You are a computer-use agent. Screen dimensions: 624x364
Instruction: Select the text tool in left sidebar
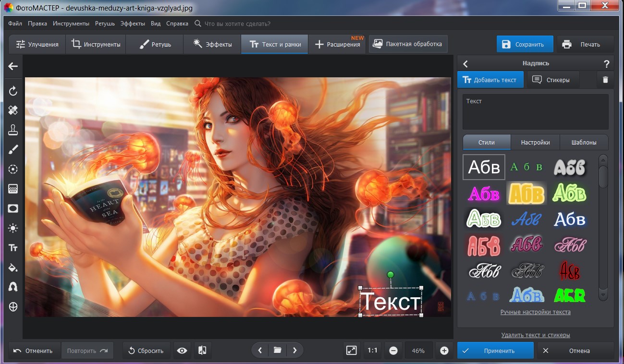point(13,248)
